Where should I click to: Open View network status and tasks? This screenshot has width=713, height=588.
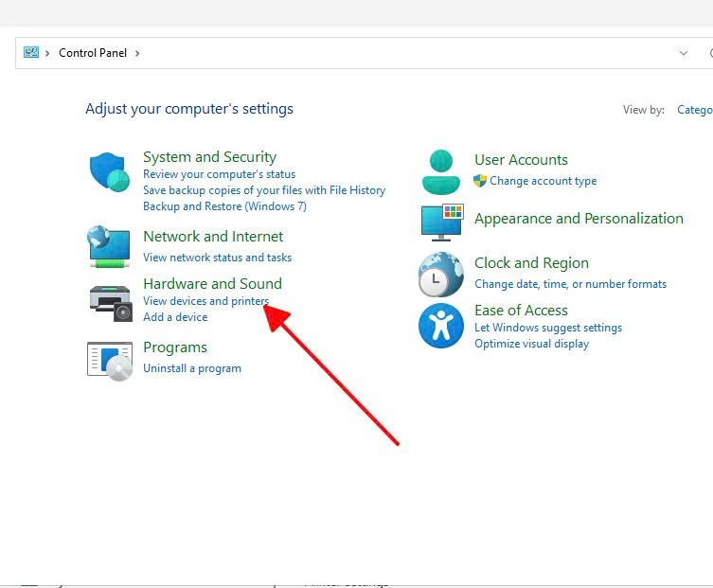pyautogui.click(x=218, y=258)
